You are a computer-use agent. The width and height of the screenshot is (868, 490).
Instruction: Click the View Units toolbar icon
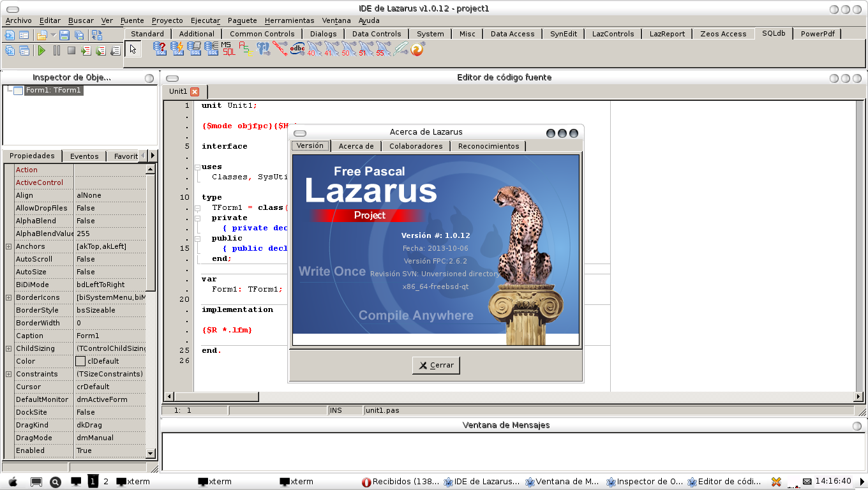click(x=10, y=50)
